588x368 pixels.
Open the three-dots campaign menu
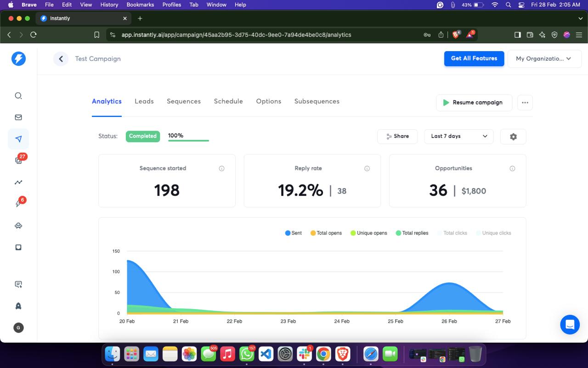[x=525, y=103]
